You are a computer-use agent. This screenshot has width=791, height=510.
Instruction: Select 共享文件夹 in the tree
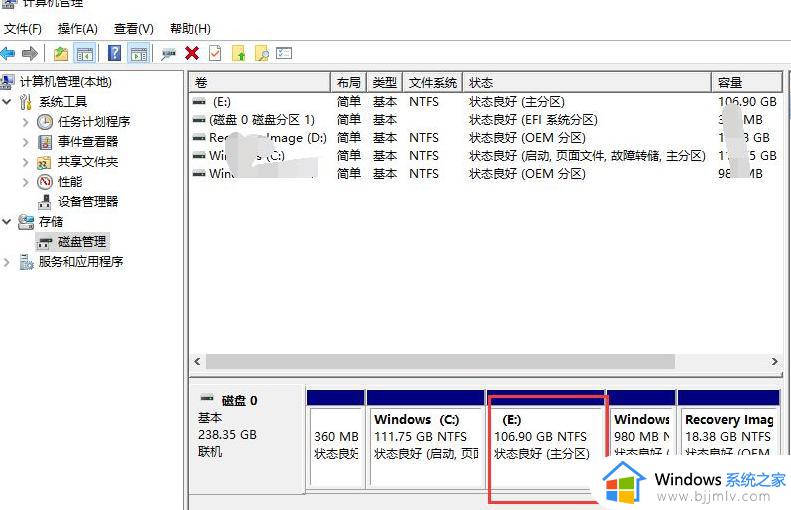[x=88, y=162]
